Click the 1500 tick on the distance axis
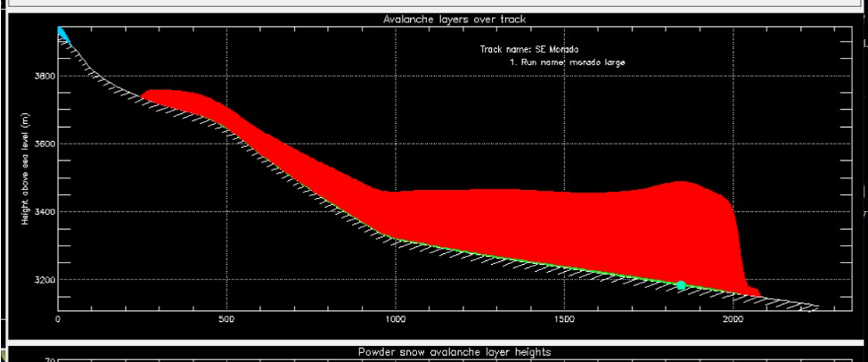The height and width of the screenshot is (362, 868). coord(563,318)
